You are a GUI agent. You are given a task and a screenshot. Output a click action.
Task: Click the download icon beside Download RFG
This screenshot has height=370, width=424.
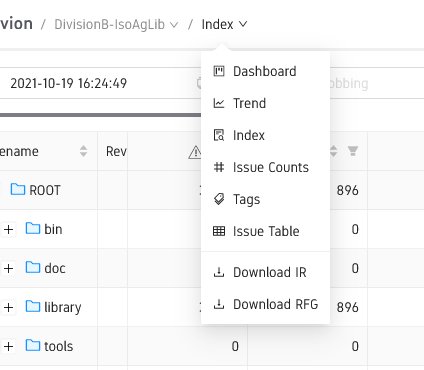(219, 304)
